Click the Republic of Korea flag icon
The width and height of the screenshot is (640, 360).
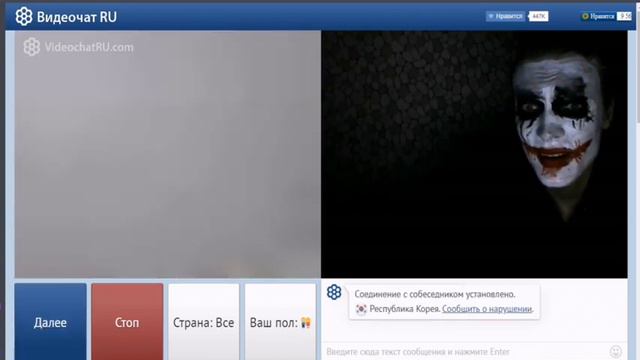pyautogui.click(x=361, y=309)
